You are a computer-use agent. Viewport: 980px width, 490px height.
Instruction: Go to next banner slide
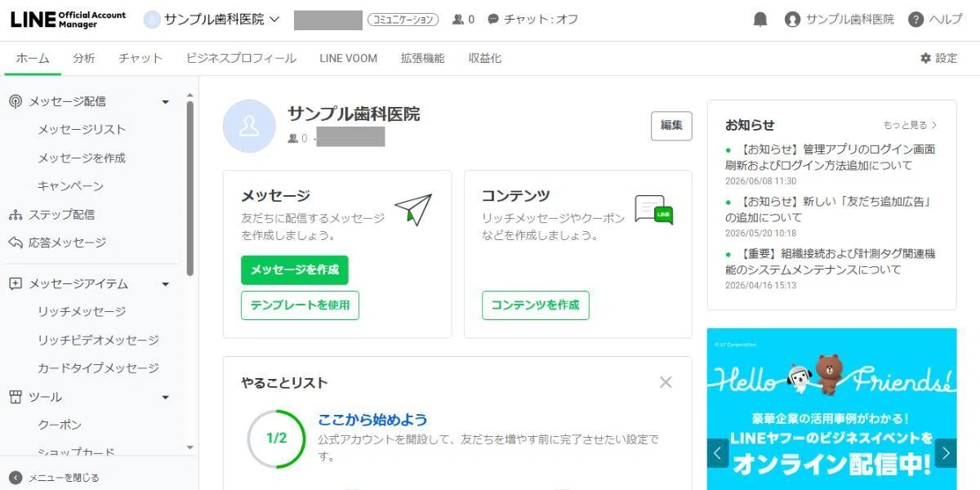(946, 452)
